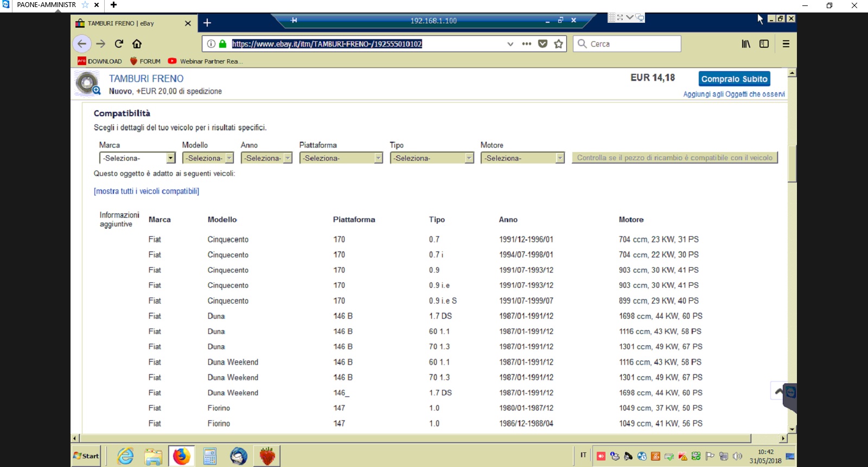Open Windows Explorer from the taskbar
868x467 pixels.
154,456
